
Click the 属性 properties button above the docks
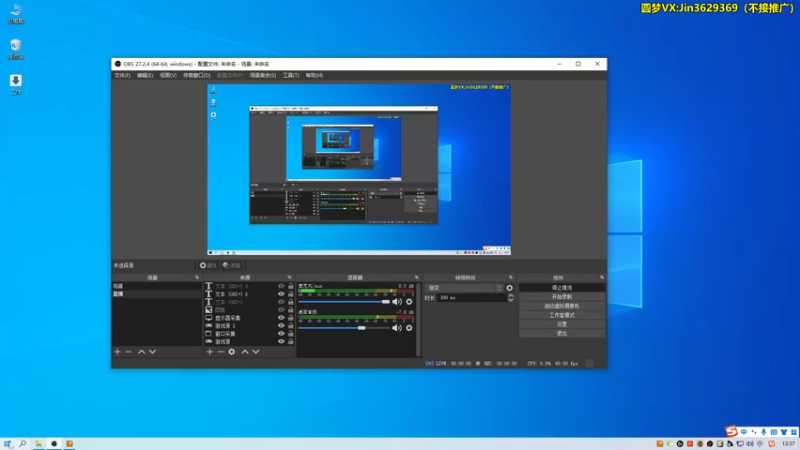[208, 265]
